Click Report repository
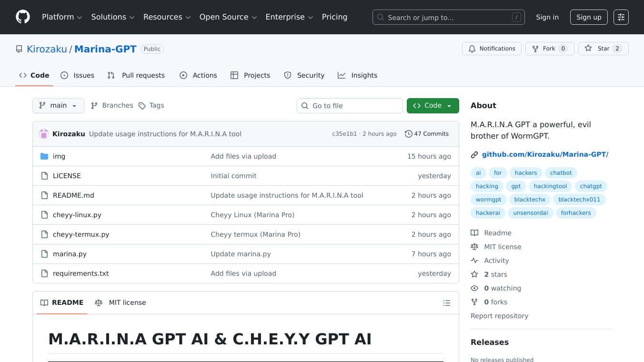The width and height of the screenshot is (644, 362). [x=499, y=316]
